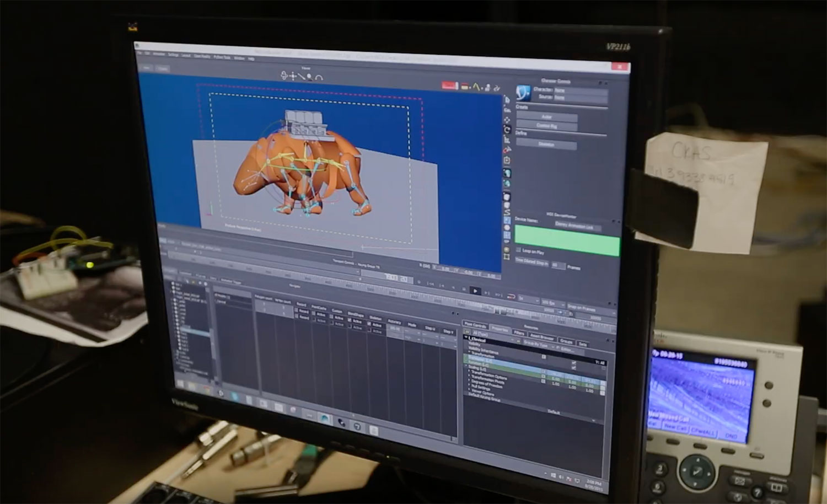This screenshot has height=504, width=827.
Task: Step one frame forward in transport
Action: point(487,293)
